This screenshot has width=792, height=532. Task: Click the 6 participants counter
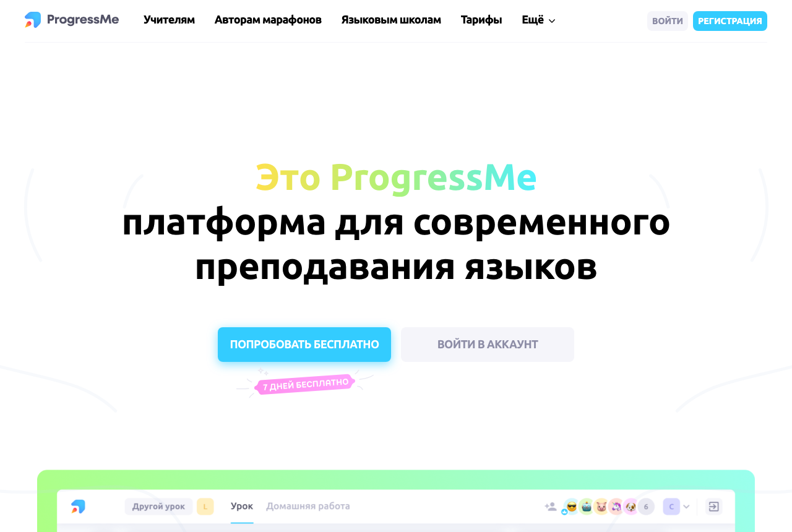[x=646, y=507]
